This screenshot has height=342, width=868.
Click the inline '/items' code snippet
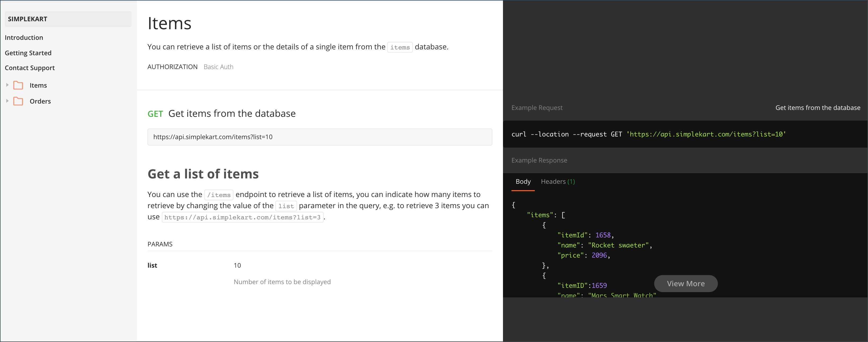pos(219,195)
